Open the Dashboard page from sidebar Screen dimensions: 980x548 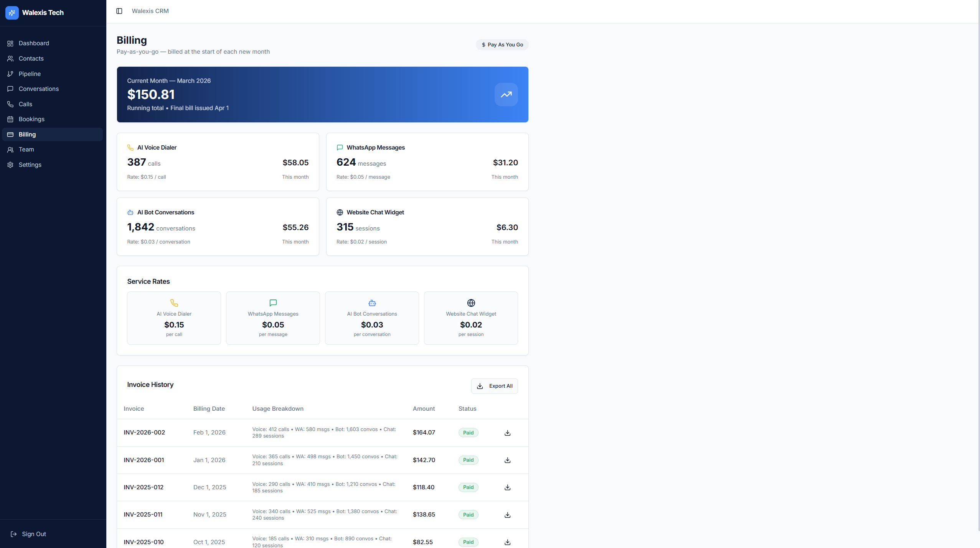pos(33,43)
